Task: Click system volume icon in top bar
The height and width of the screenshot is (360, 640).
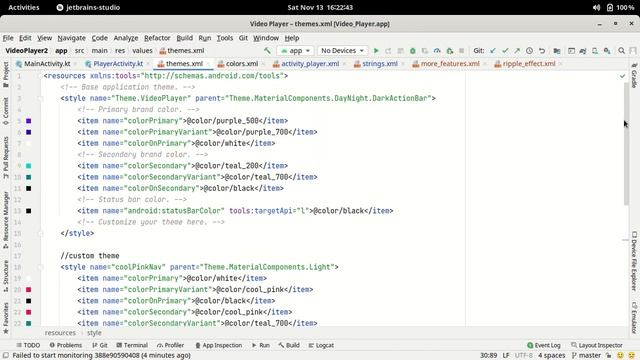Action: click(x=596, y=7)
